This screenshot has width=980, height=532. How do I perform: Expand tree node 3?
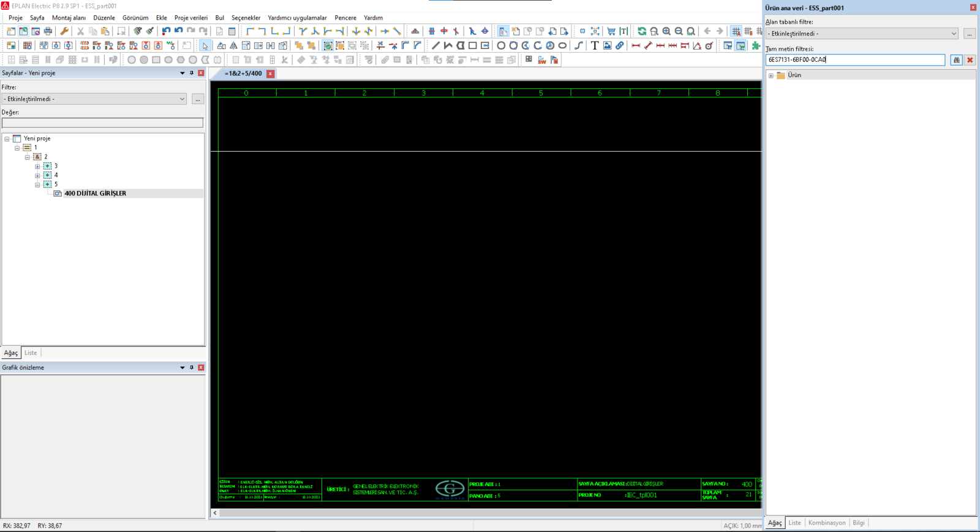tap(37, 167)
